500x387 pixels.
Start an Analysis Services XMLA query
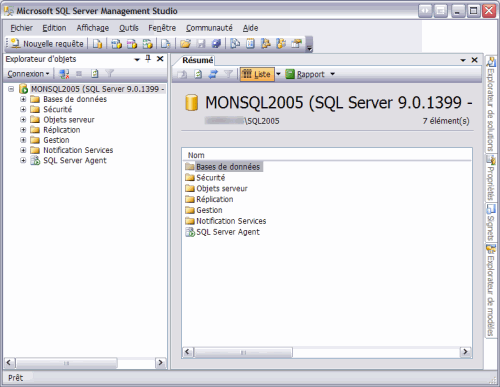147,44
